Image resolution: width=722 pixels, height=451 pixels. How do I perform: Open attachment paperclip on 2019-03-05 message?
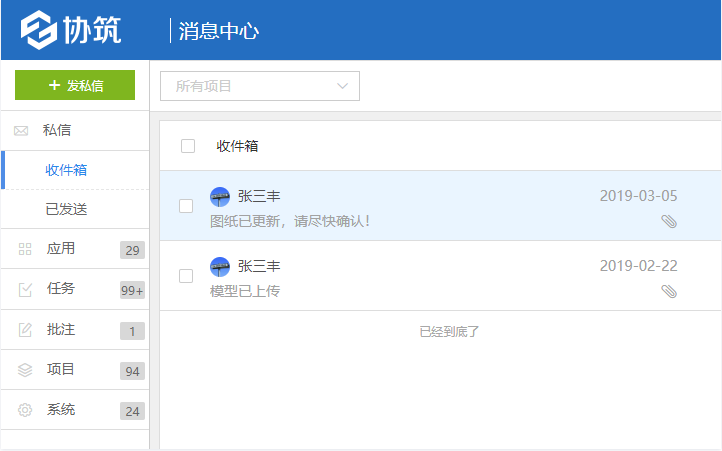coord(669,222)
